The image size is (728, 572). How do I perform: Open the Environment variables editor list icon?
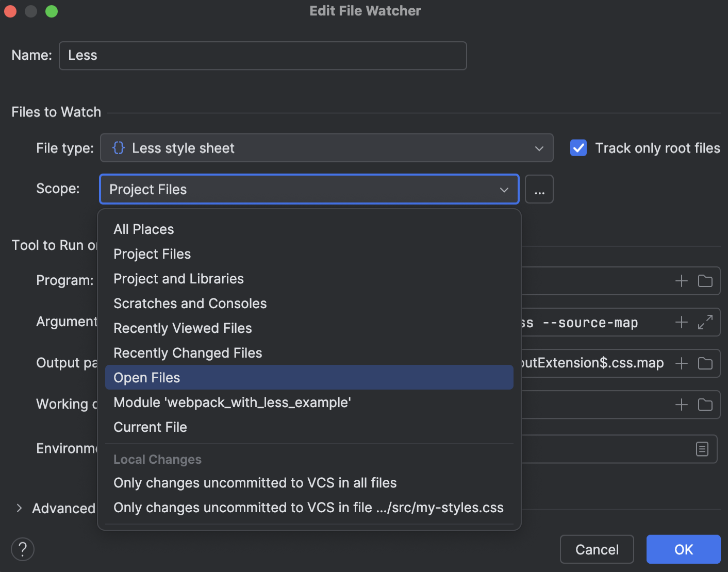coord(702,449)
